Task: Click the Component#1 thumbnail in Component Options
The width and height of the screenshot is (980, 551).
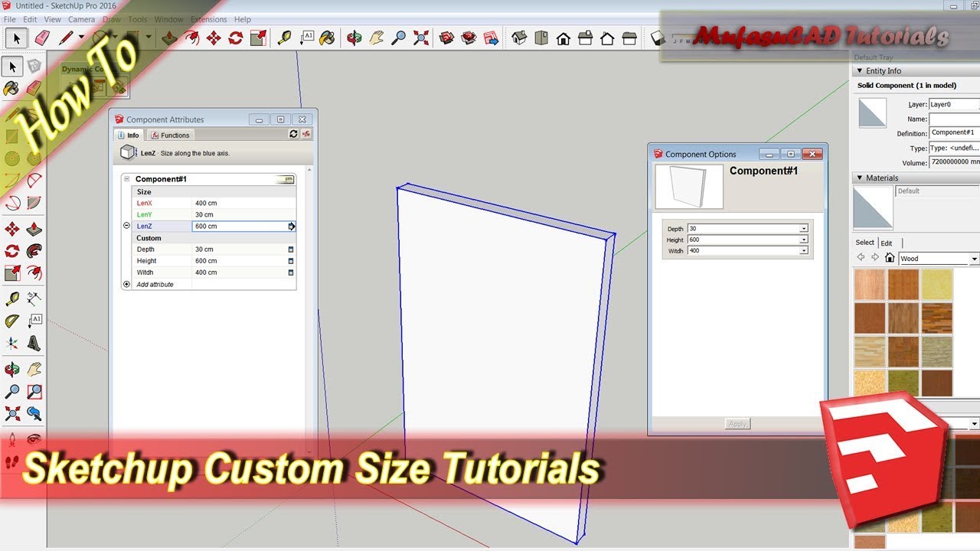Action: point(689,187)
